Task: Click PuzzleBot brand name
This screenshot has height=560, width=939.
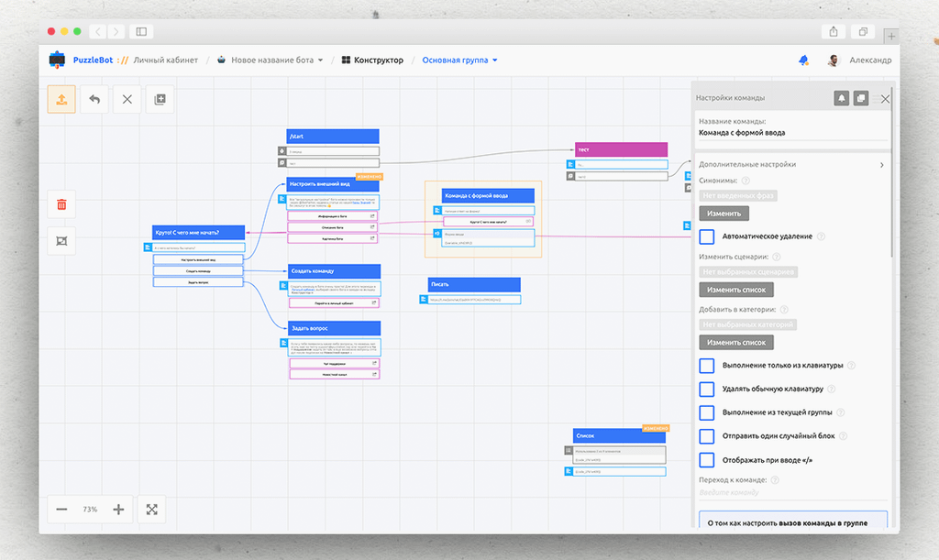Action: click(x=93, y=60)
